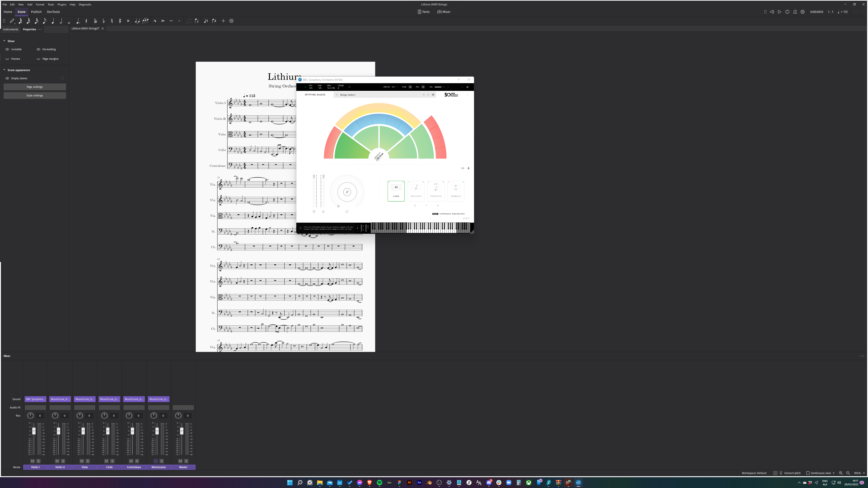Toggle the metronome in playback toolbar
The image size is (868, 488).
click(x=795, y=12)
